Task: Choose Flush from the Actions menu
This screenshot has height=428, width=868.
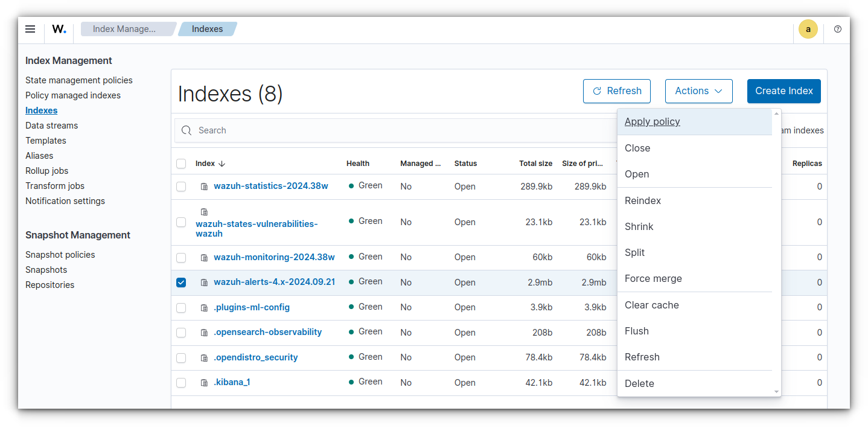Action: tap(694, 331)
